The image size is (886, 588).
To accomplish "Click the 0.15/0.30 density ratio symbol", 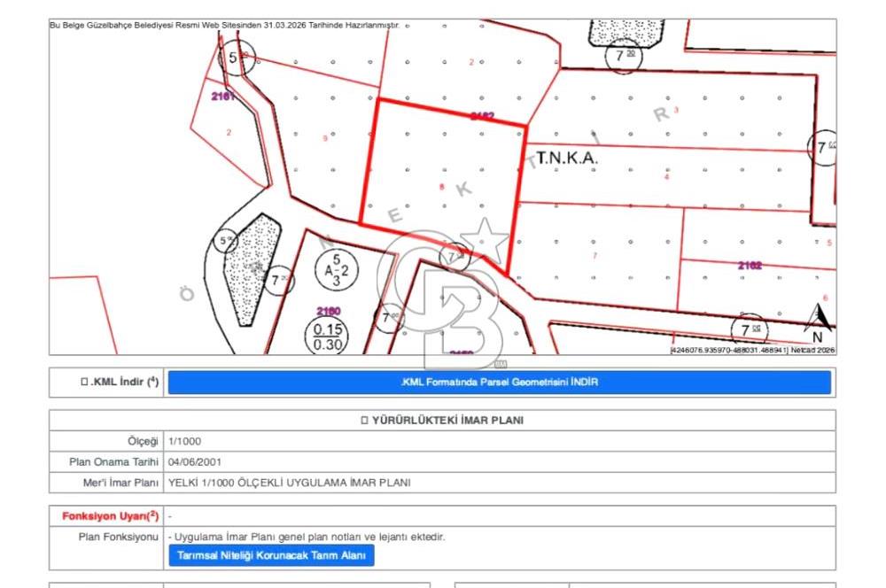I will pyautogui.click(x=328, y=338).
